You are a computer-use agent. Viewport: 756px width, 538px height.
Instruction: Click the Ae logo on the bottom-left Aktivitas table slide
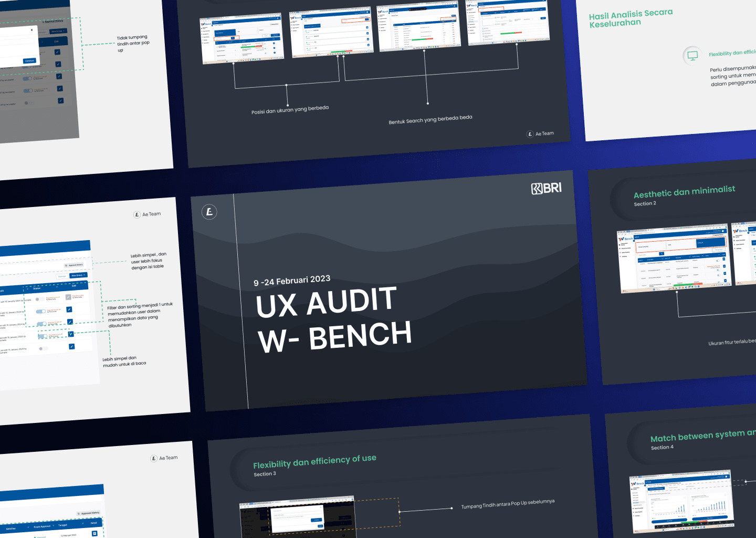pos(154,458)
